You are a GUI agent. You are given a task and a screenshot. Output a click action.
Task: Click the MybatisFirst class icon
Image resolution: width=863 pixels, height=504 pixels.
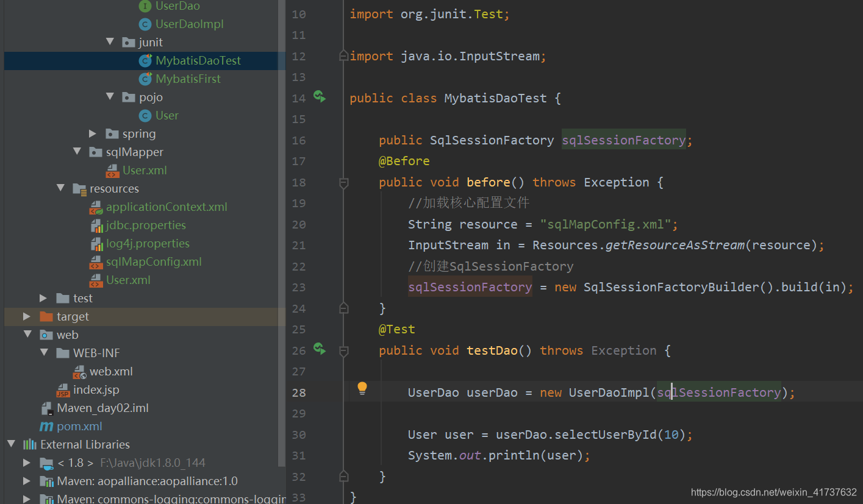[x=145, y=79]
